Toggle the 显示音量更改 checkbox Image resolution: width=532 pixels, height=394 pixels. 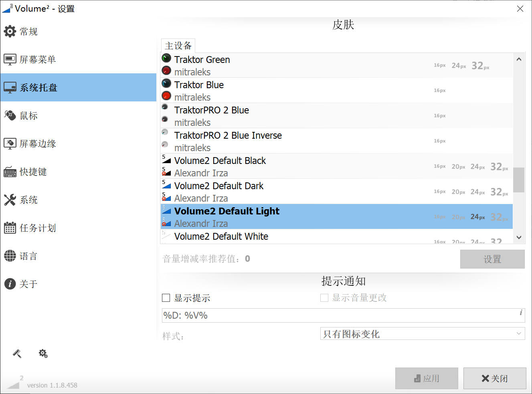coord(324,298)
